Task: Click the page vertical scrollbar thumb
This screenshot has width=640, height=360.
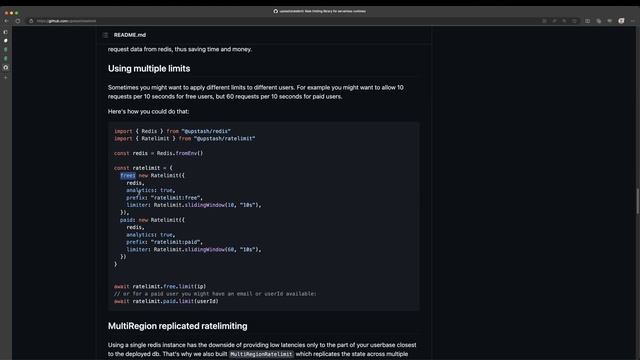Action: pyautogui.click(x=637, y=201)
